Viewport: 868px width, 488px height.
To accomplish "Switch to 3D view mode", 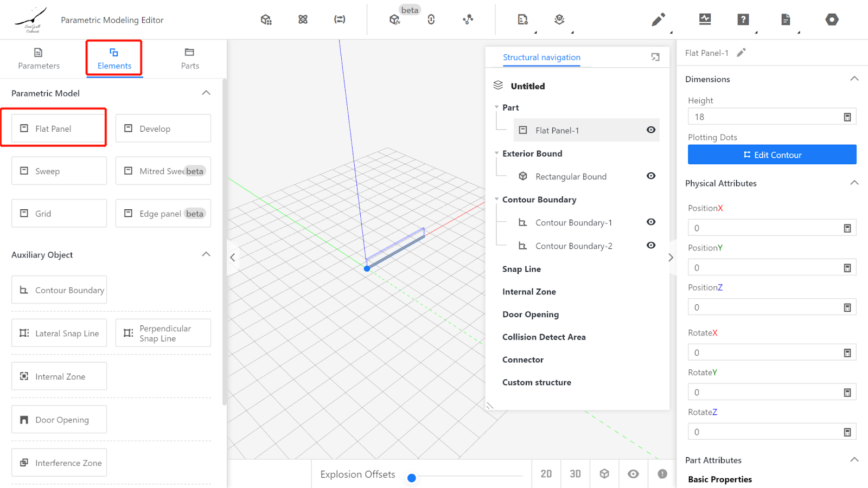I will (x=575, y=474).
